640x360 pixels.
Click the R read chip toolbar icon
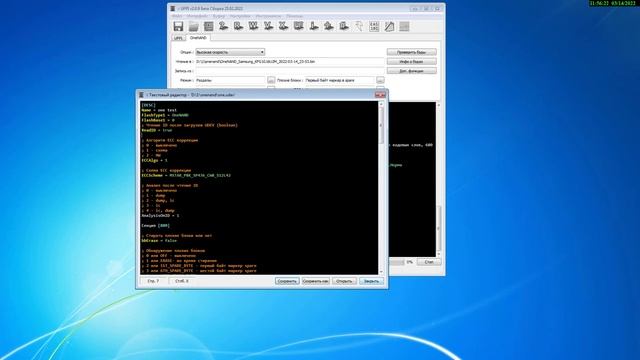coord(238,27)
